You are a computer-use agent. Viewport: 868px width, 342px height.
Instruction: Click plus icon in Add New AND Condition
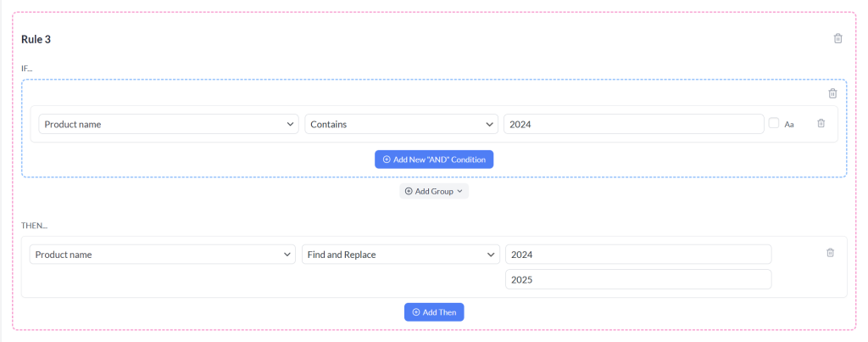tap(387, 160)
